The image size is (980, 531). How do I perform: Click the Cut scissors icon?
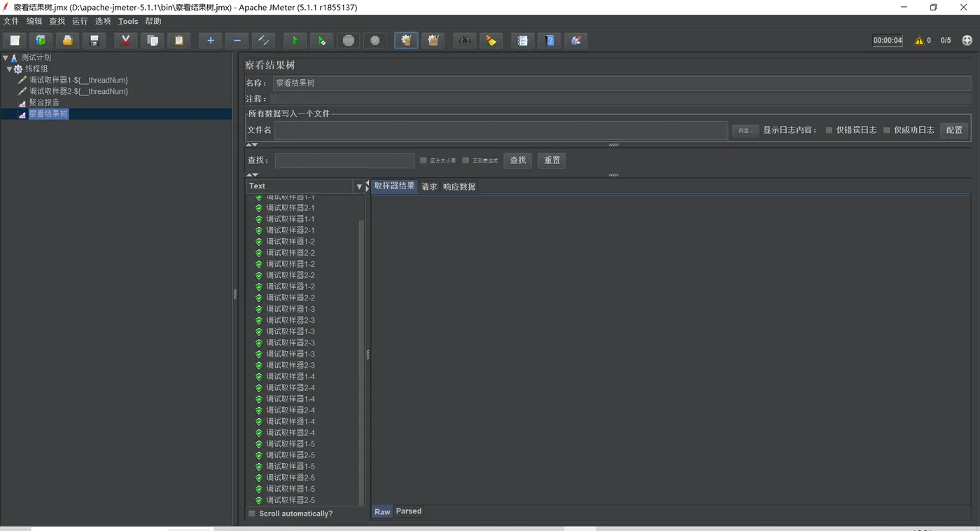pos(126,41)
